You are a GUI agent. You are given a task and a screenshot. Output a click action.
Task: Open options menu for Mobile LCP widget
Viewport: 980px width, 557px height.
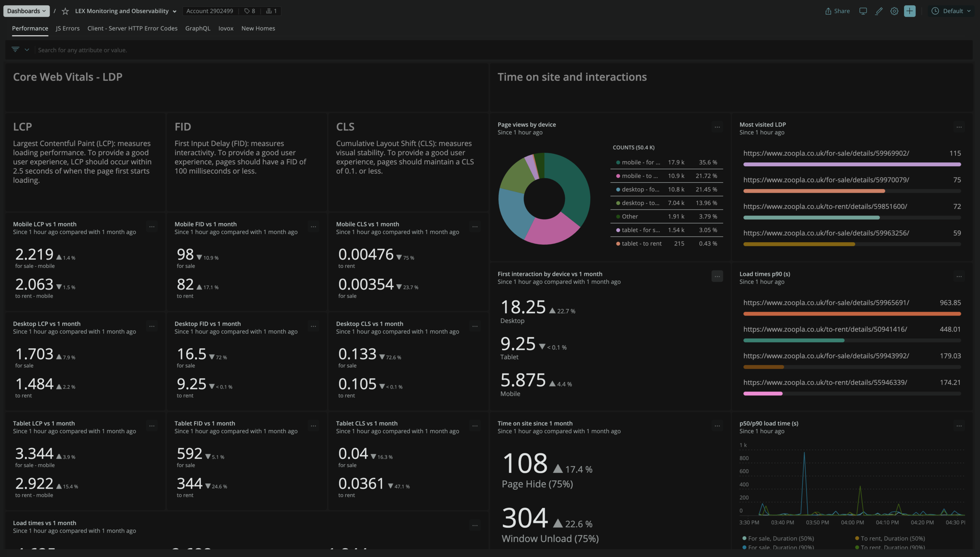(152, 227)
